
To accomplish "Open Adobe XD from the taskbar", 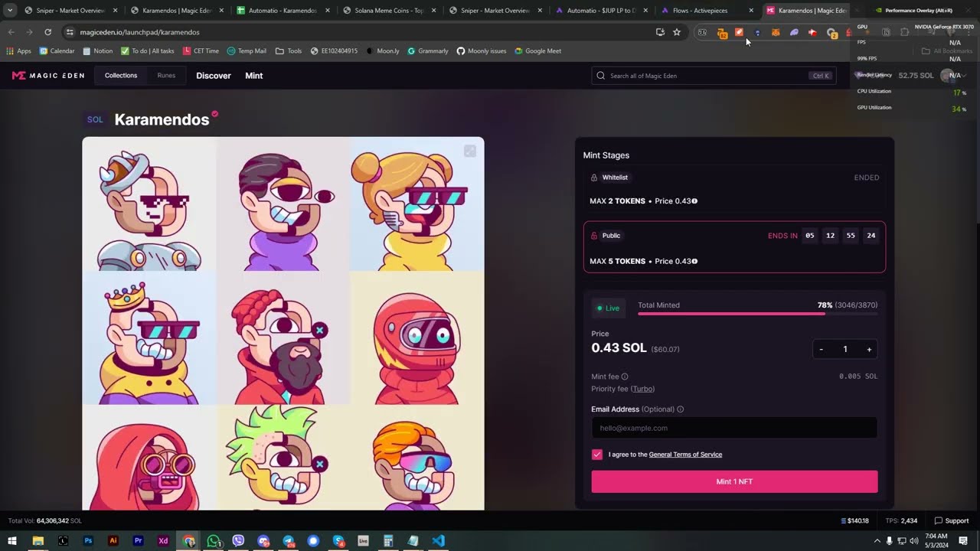I will [x=163, y=540].
